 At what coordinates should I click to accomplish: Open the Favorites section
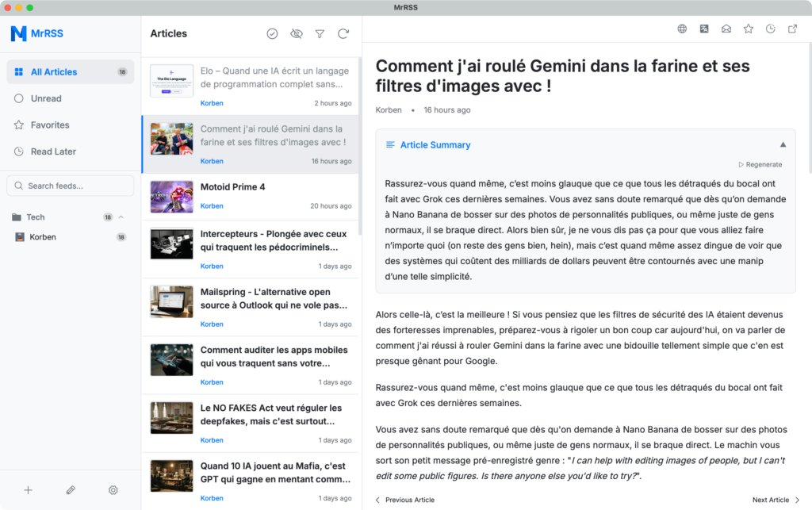pyautogui.click(x=70, y=125)
